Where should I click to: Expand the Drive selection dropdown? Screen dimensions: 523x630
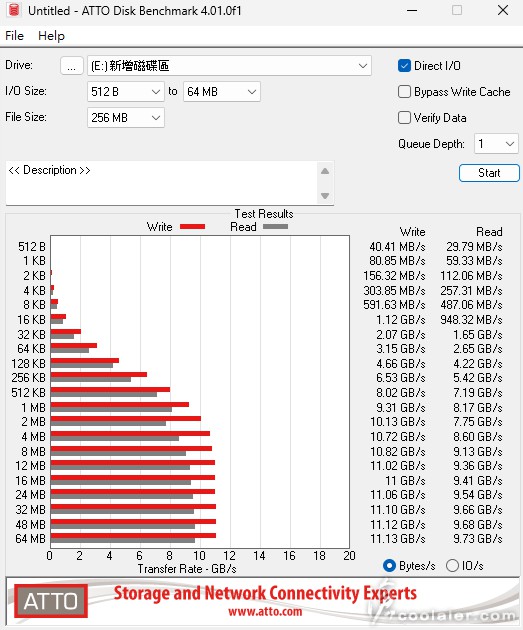point(229,65)
